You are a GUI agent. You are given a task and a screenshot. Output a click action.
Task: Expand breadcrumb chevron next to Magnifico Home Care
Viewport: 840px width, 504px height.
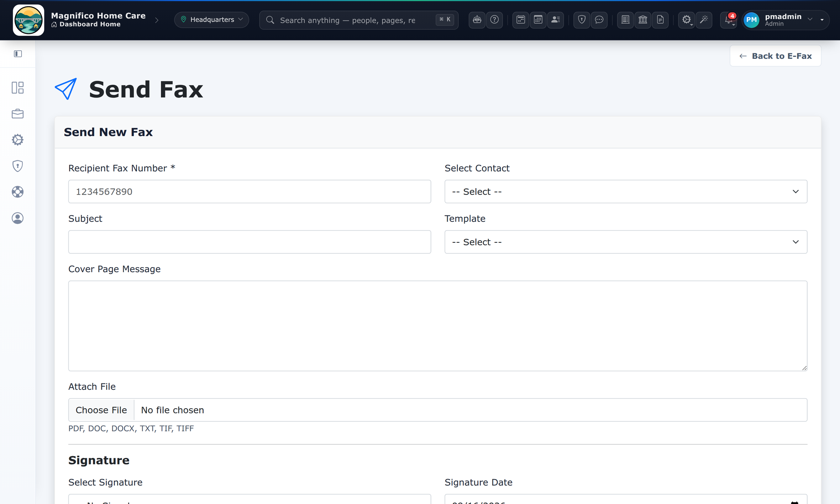coord(157,20)
